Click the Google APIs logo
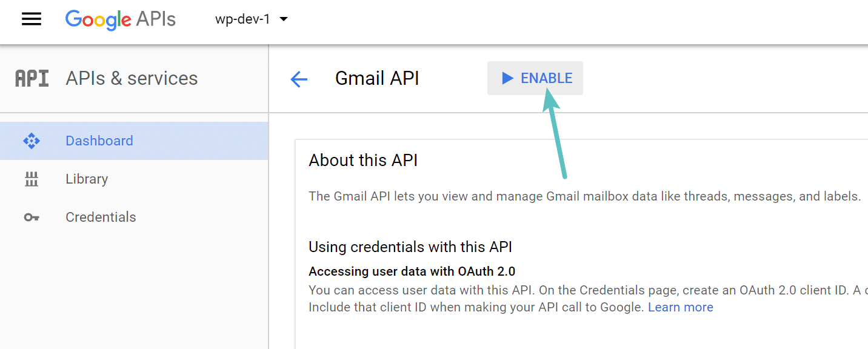 119,19
